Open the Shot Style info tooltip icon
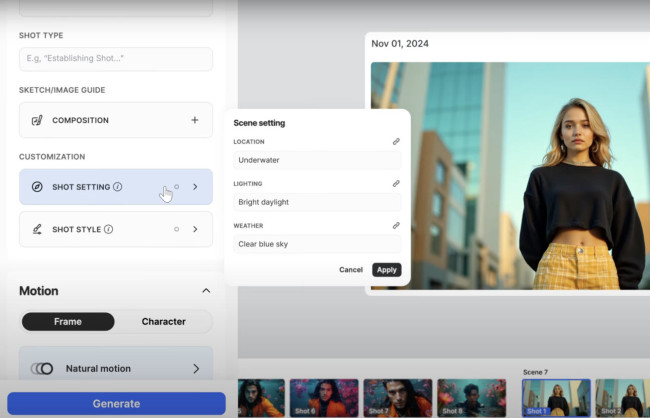Screen dimensions: 650x418 (108, 229)
